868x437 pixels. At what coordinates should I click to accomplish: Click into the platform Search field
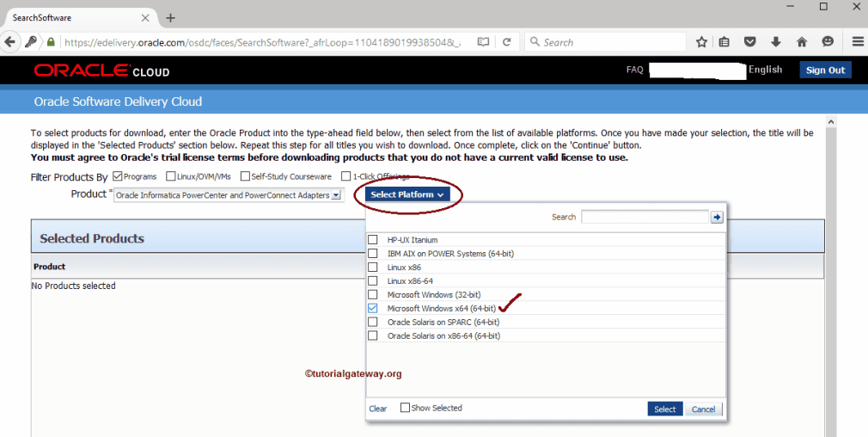(x=645, y=217)
